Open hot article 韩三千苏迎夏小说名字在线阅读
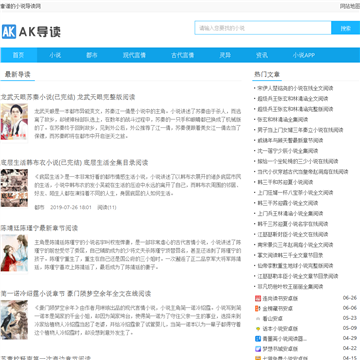 click(293, 224)
